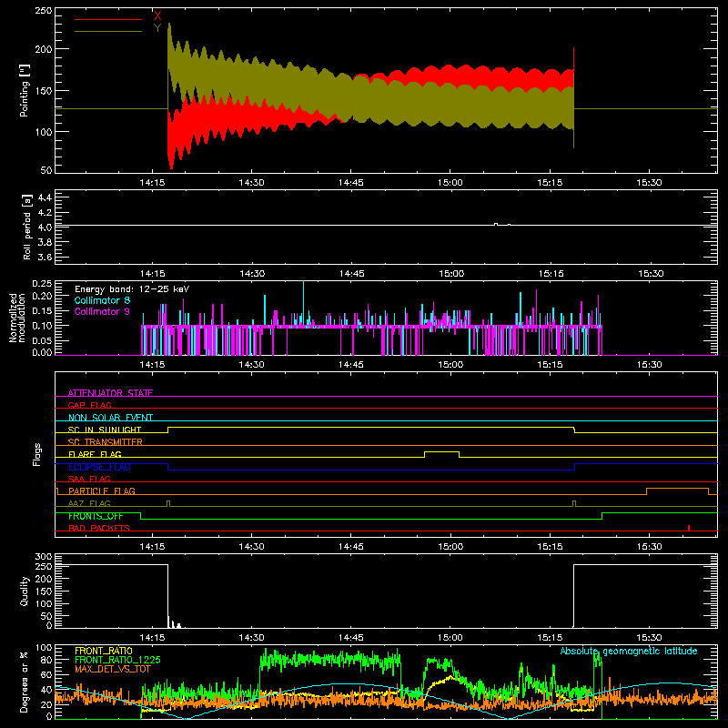Click the BAD_PACKETS red spike near the right end

[x=689, y=528]
